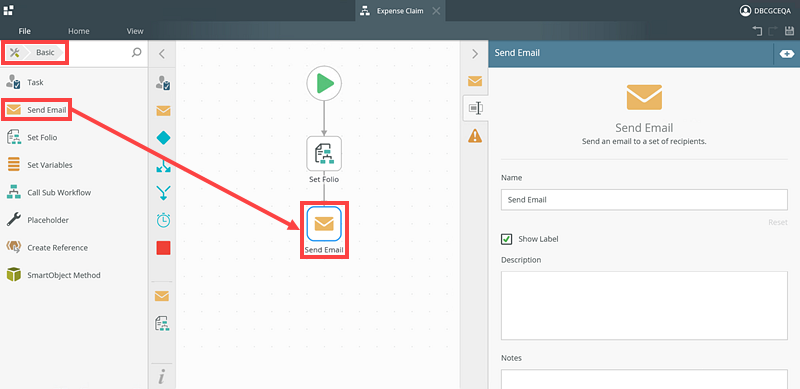Open the DBCGCEQA user account
This screenshot has height=389, width=800.
click(765, 11)
